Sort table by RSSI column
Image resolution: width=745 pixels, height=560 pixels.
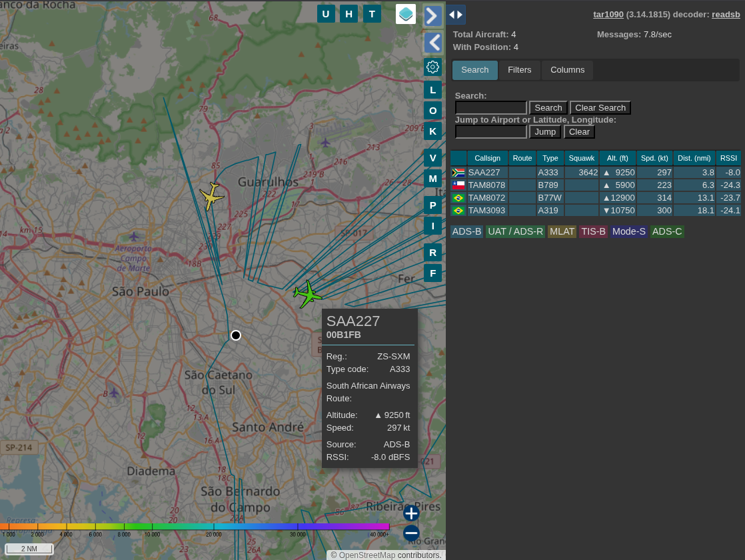coord(728,158)
